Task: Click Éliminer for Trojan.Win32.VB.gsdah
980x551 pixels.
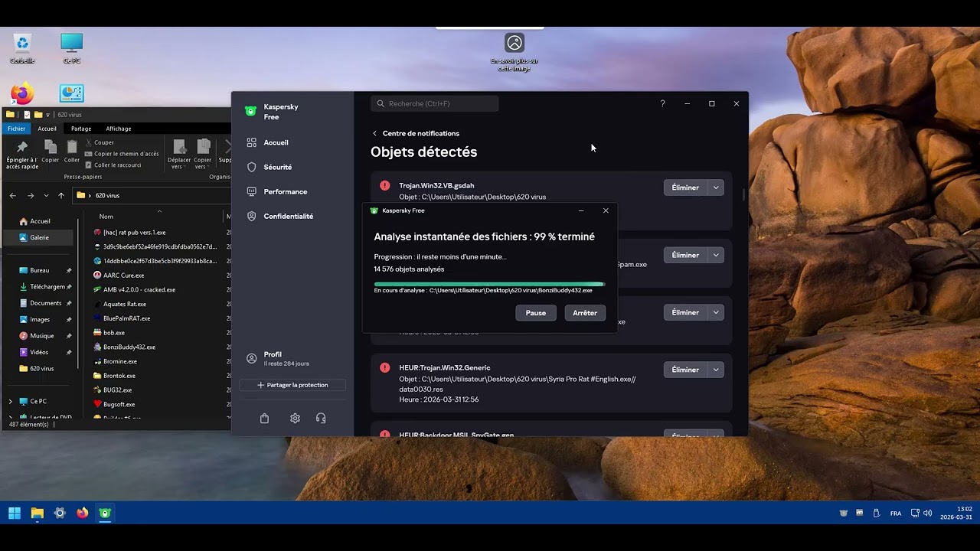Action: click(x=685, y=187)
